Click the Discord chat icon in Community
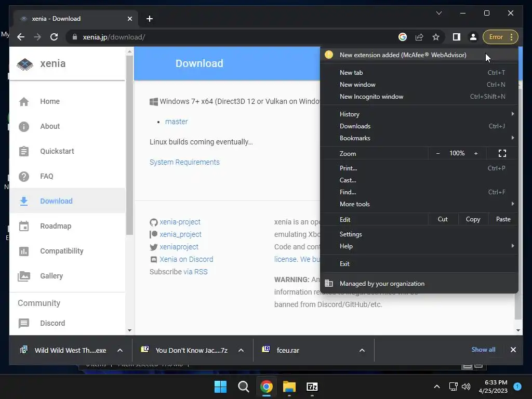This screenshot has height=399, width=532. tap(24, 323)
